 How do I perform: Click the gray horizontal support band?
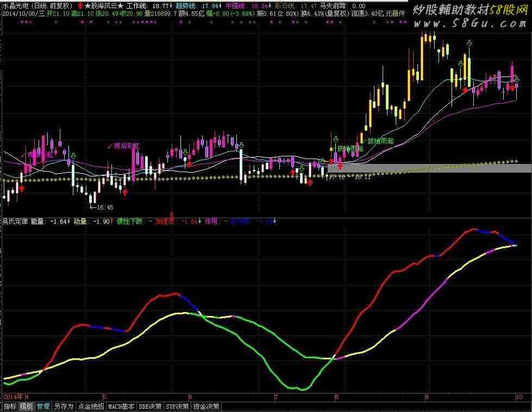(429, 168)
